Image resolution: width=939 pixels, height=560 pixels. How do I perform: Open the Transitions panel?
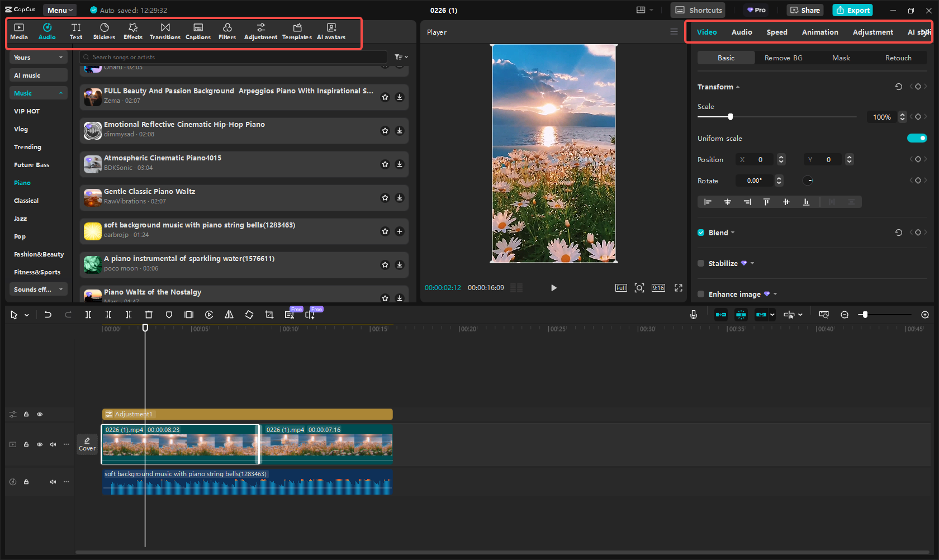pos(165,31)
